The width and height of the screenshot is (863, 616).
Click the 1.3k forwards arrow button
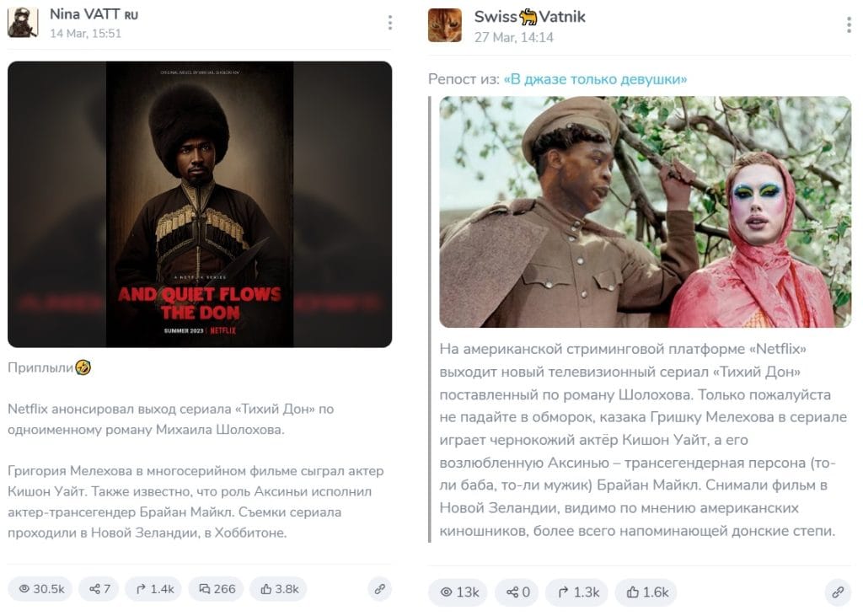tap(576, 592)
